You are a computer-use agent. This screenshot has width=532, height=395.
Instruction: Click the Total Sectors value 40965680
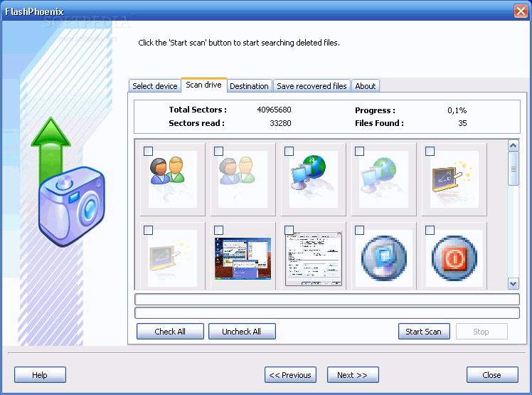274,110
